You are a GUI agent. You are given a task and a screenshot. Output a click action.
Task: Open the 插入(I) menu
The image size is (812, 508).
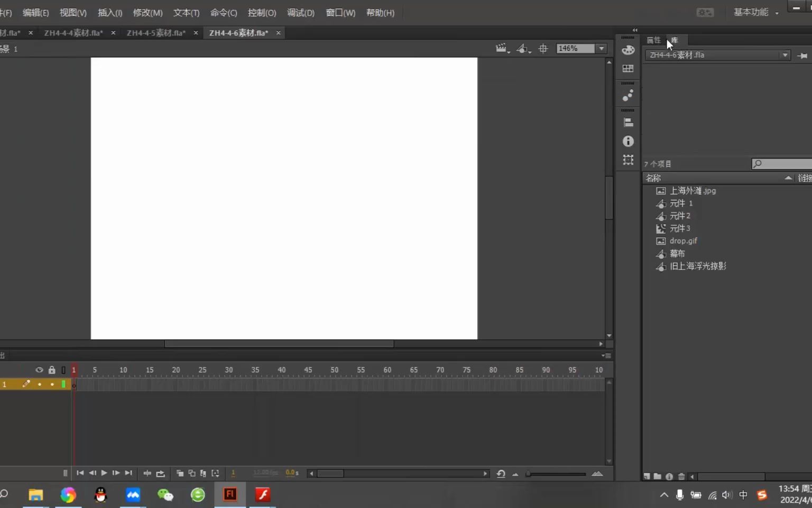click(110, 13)
